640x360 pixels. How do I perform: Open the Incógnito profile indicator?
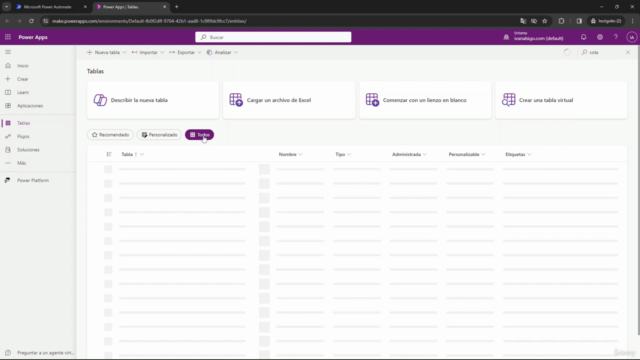[x=606, y=21]
